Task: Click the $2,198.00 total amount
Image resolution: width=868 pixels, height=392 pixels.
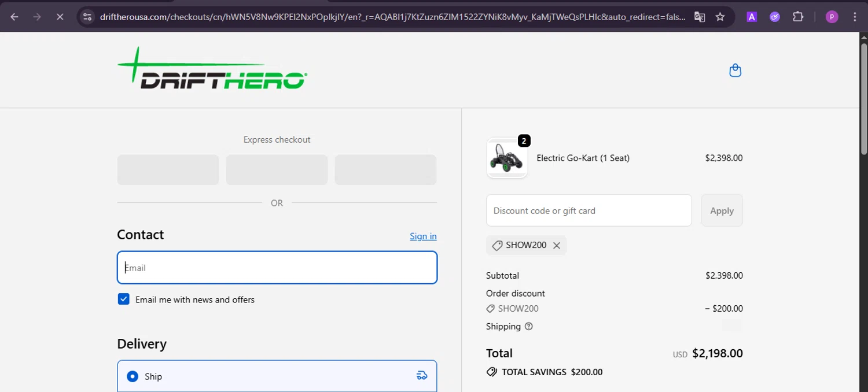Action: tap(718, 353)
